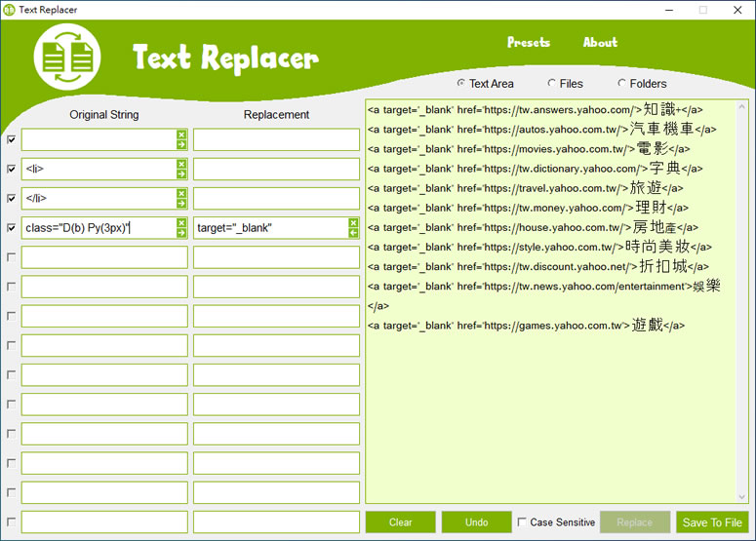
Task: Clear the first empty original string via its X icon
Action: 181,135
